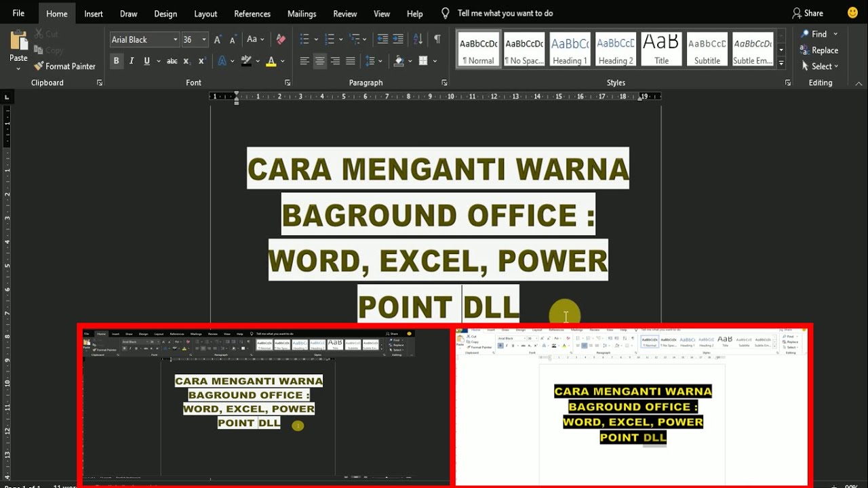868x488 pixels.
Task: Create a multilevel list
Action: point(355,39)
